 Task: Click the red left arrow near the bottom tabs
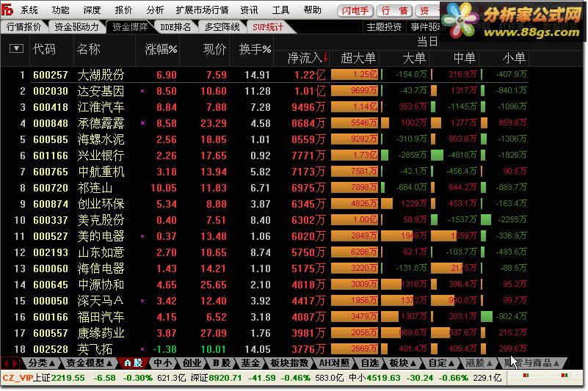pos(6,363)
